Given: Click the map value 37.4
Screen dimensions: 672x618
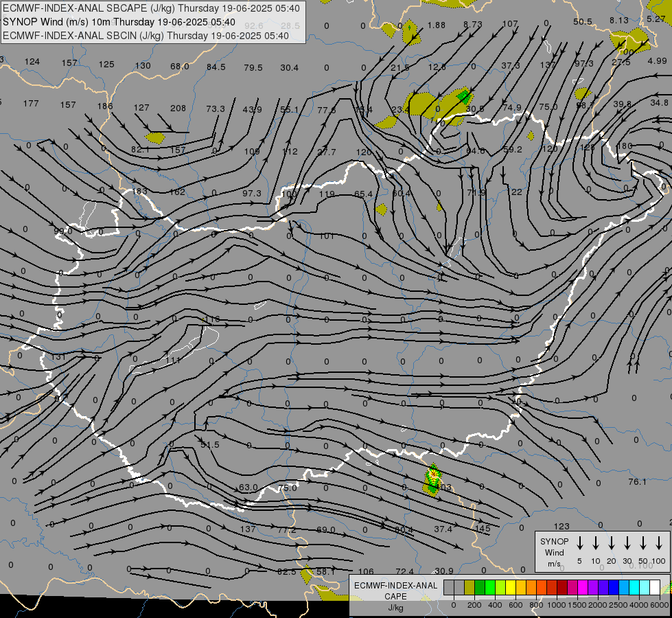Looking at the screenshot, I should (x=443, y=529).
